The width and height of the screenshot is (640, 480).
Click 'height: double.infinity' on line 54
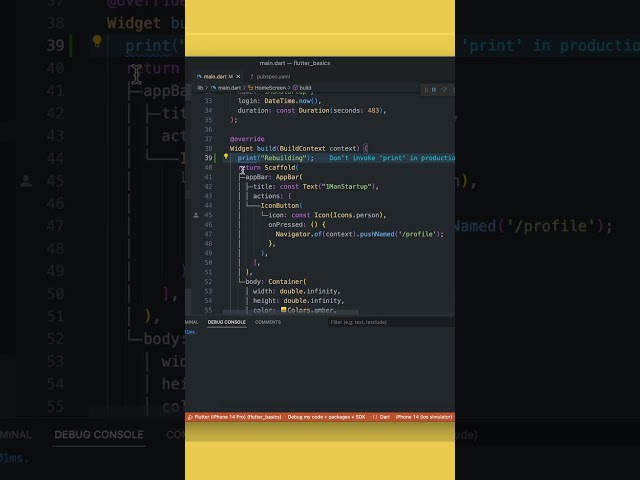pos(299,301)
